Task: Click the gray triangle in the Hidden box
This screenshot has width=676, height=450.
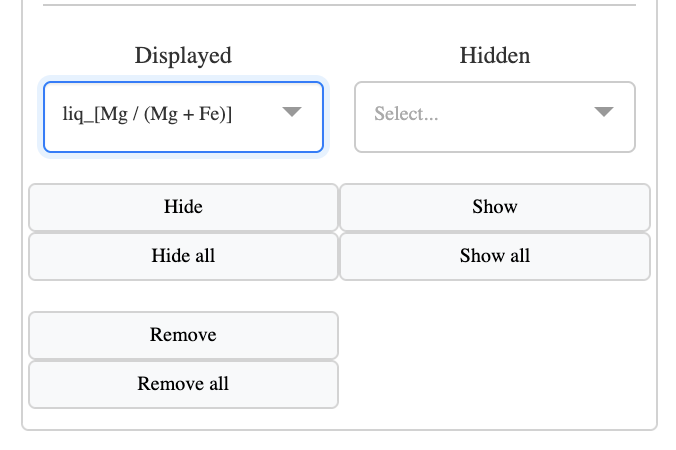Action: [604, 112]
